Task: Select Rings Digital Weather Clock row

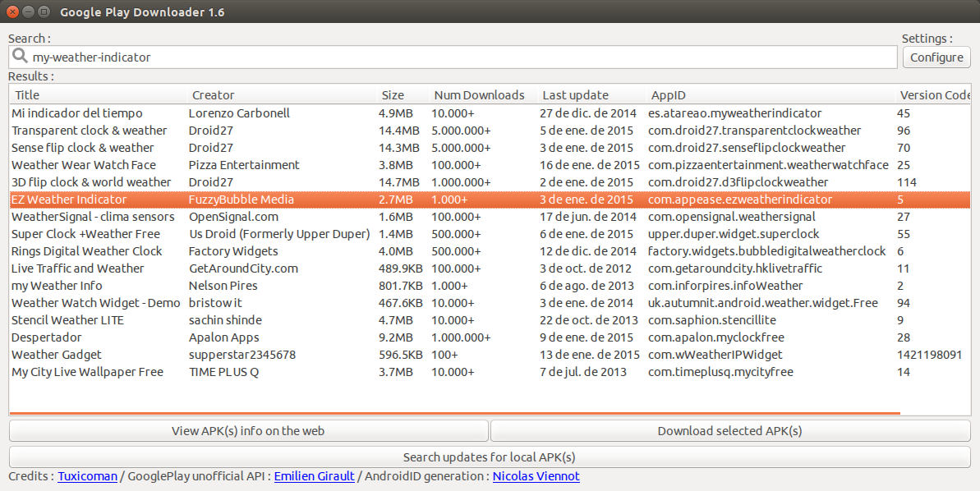Action: click(490, 251)
